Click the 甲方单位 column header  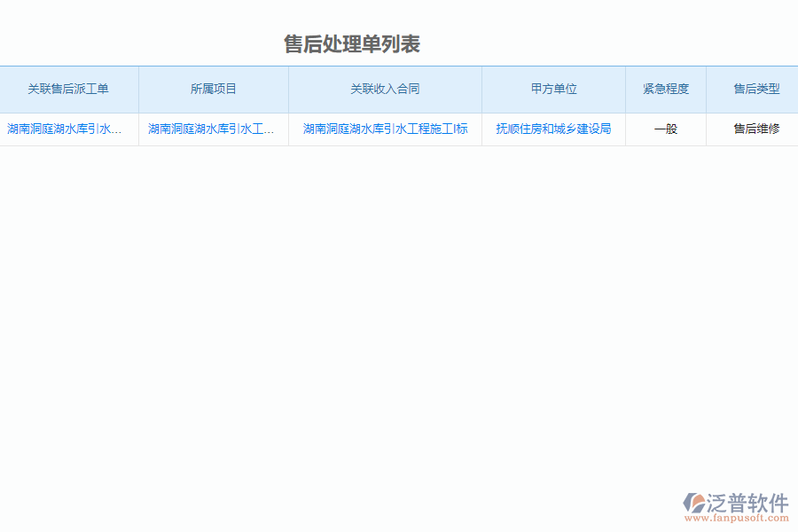(x=553, y=89)
